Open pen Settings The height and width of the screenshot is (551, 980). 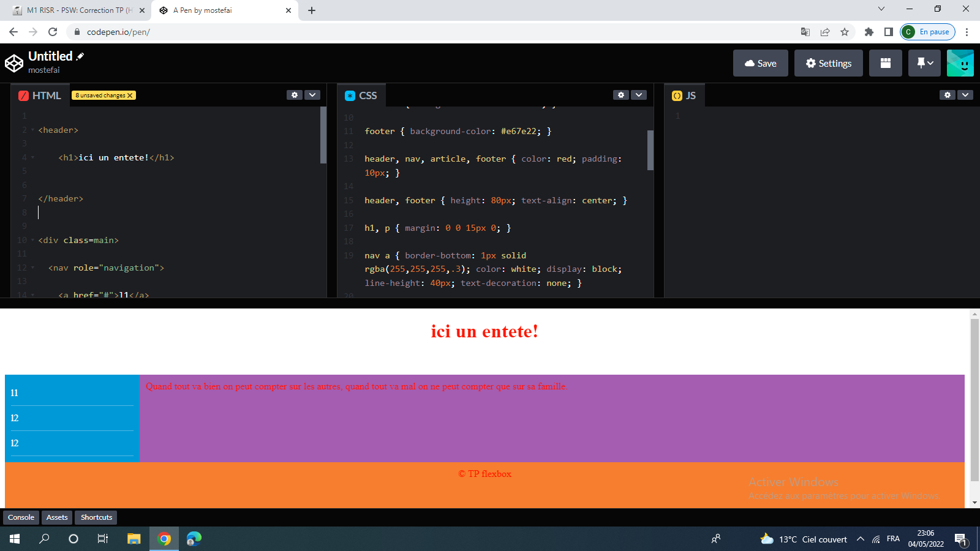[828, 63]
